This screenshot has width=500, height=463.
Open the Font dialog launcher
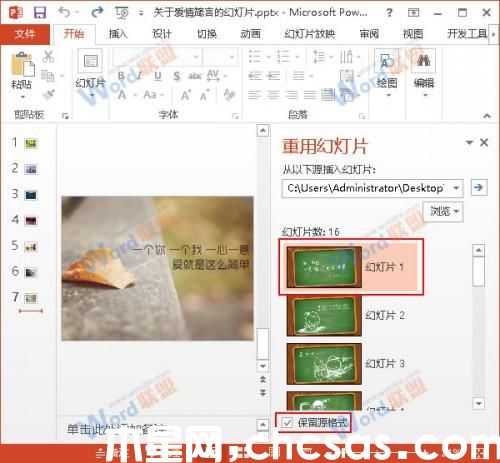pos(235,116)
